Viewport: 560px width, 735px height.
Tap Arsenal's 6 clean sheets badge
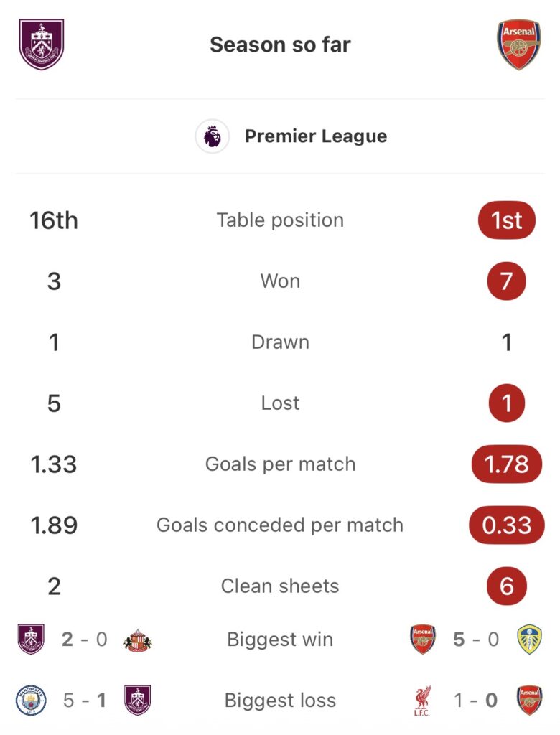point(506,586)
